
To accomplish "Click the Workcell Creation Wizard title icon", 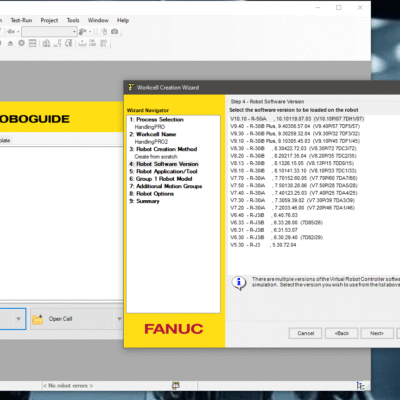I will (131, 87).
